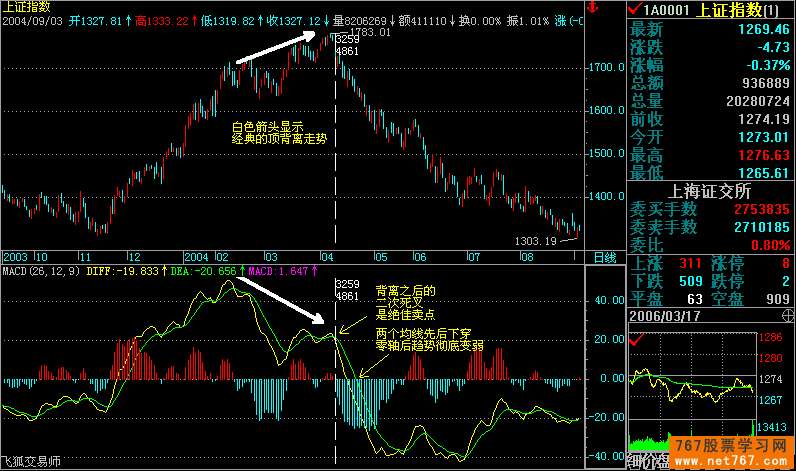
Task: Click the 上海证券交易所 heading
Action: 711,191
